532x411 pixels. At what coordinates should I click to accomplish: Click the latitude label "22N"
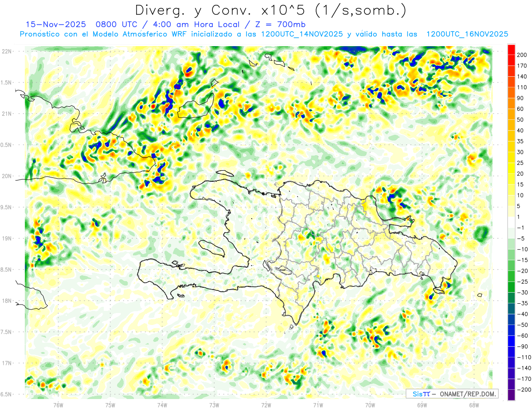click(x=7, y=51)
